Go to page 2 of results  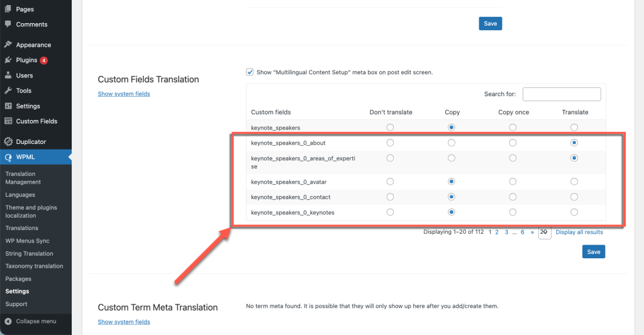(x=497, y=232)
